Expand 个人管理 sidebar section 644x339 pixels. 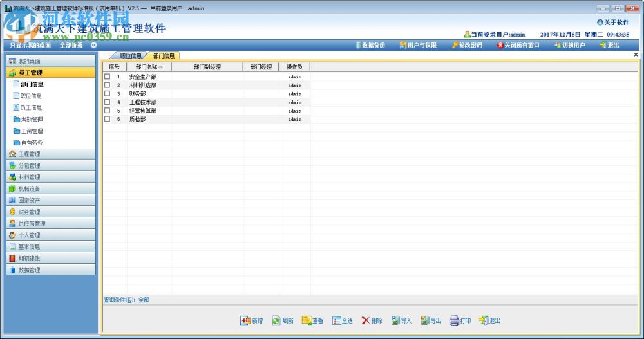[x=51, y=235]
